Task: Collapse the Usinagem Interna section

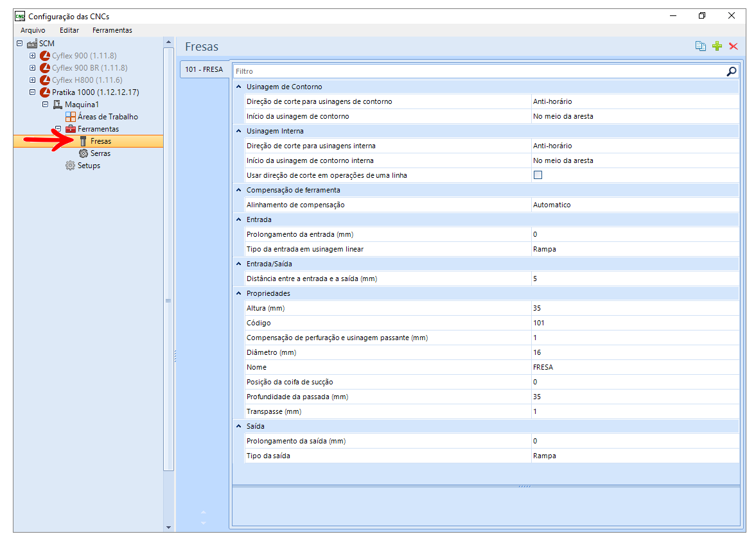Action: click(239, 131)
